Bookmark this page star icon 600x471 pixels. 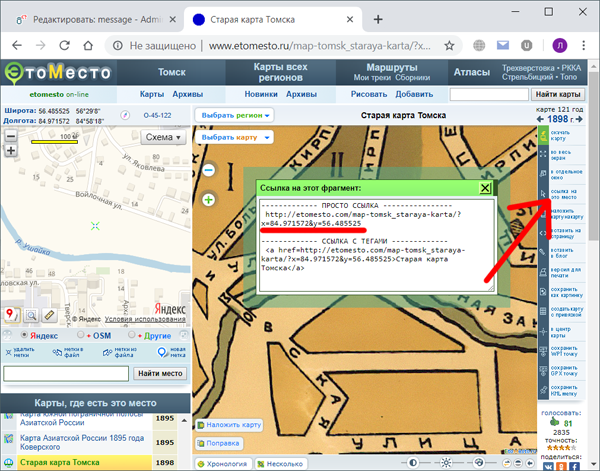449,46
